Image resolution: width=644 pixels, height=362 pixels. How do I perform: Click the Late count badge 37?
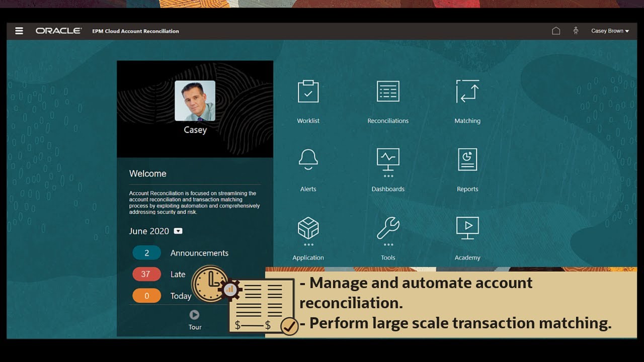click(146, 274)
